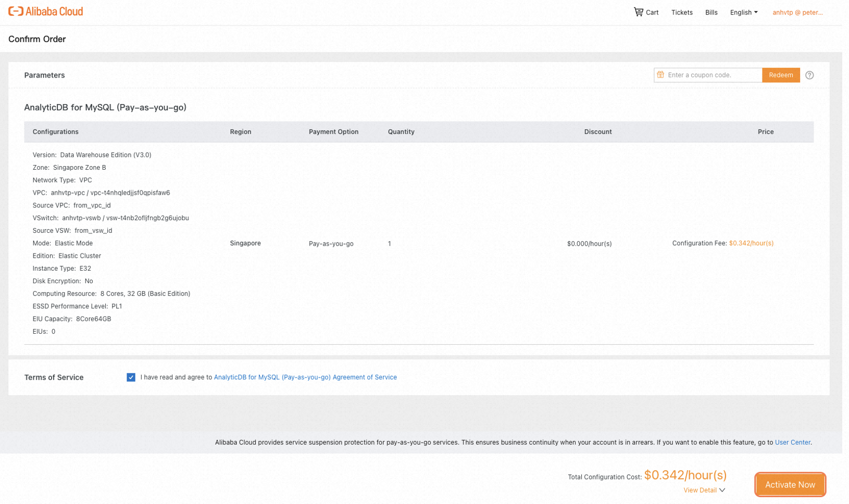Image resolution: width=849 pixels, height=504 pixels.
Task: Click the Price column header
Action: [765, 132]
